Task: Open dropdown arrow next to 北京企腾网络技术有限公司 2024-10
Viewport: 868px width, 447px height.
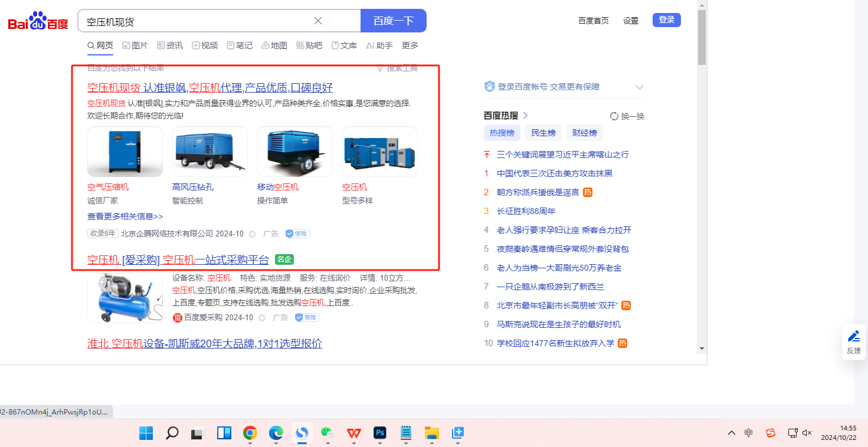Action: [252, 234]
